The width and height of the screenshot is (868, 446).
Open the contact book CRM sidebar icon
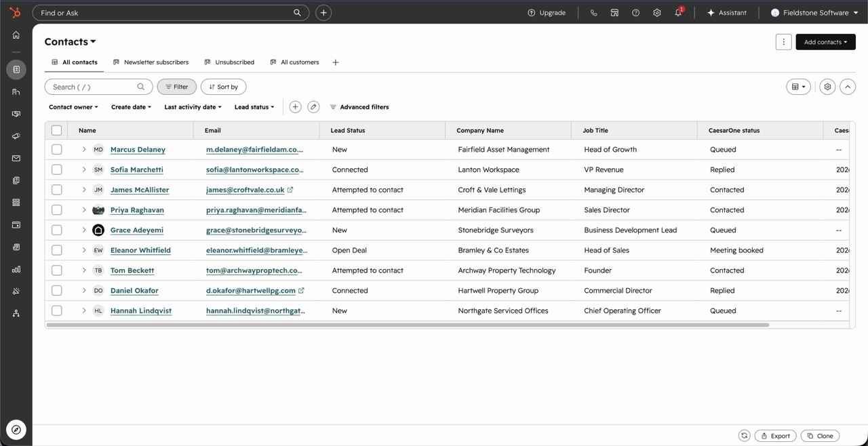tap(16, 69)
